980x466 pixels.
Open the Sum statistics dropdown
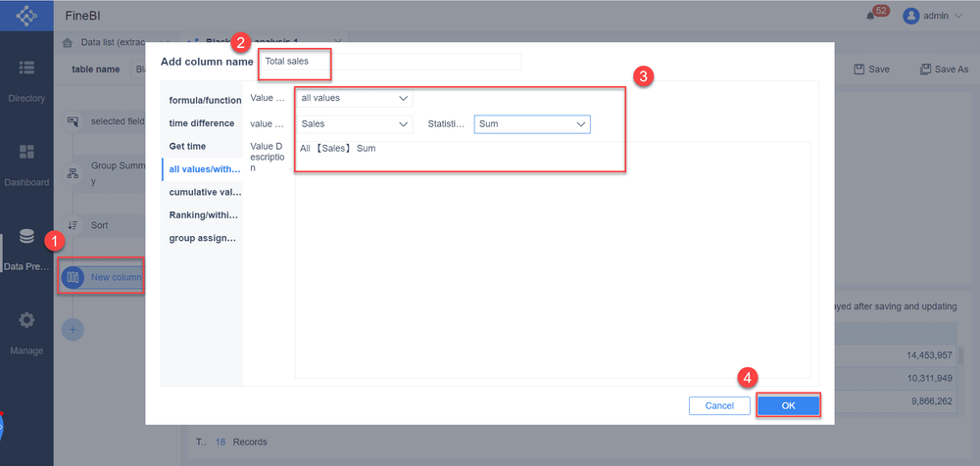(532, 124)
